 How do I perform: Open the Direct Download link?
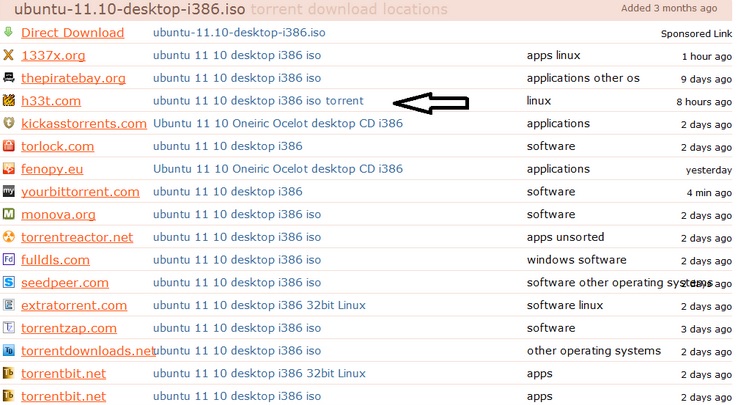coord(73,33)
